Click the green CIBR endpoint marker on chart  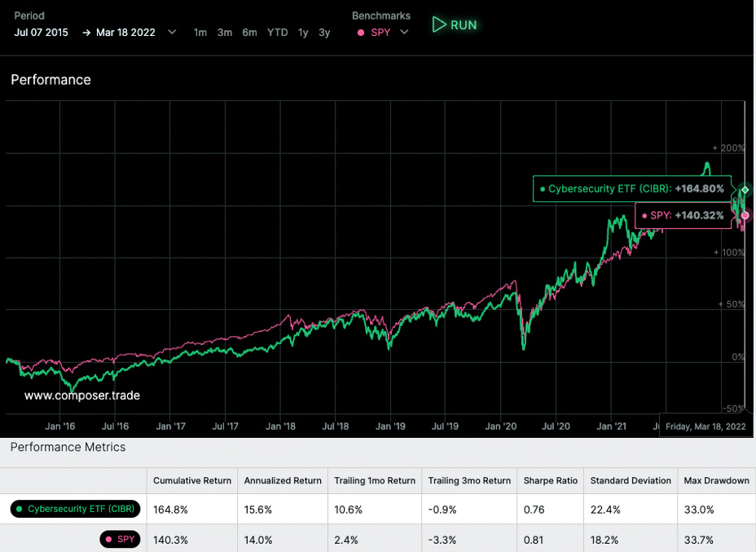click(745, 190)
